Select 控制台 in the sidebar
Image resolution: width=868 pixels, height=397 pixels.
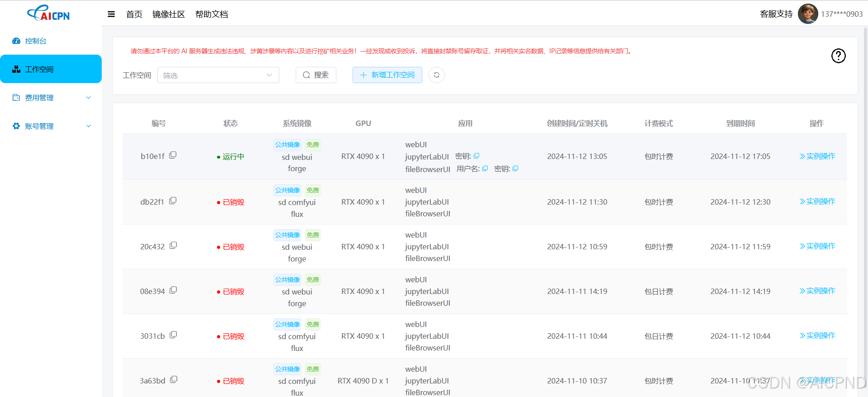pyautogui.click(x=51, y=41)
